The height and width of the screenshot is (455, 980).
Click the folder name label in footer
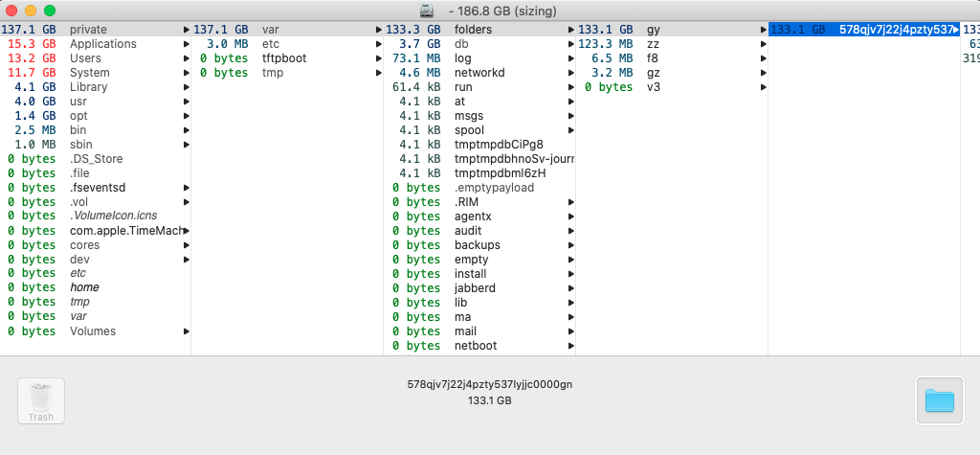pyautogui.click(x=489, y=384)
